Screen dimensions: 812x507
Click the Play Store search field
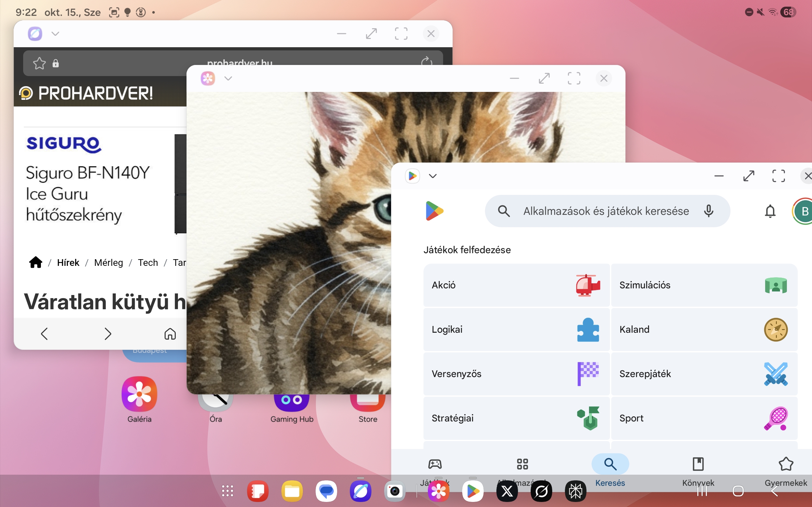coord(606,211)
